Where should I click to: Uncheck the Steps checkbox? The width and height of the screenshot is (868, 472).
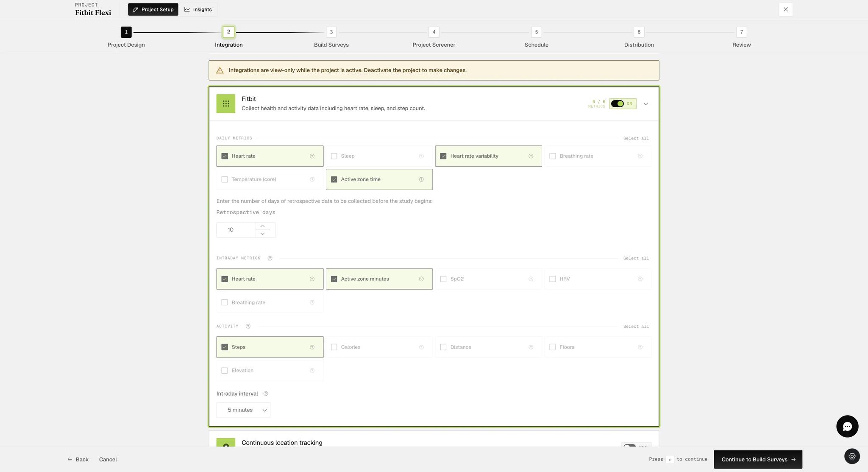pyautogui.click(x=225, y=347)
